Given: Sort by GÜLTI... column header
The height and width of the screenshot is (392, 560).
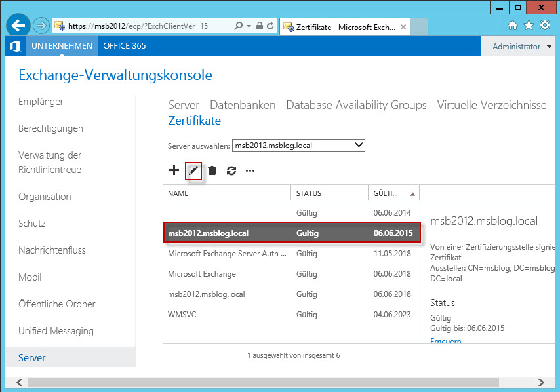Looking at the screenshot, I should (393, 193).
